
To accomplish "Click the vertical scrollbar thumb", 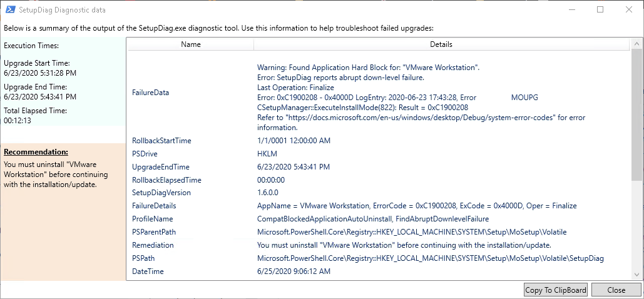I will point(637,115).
